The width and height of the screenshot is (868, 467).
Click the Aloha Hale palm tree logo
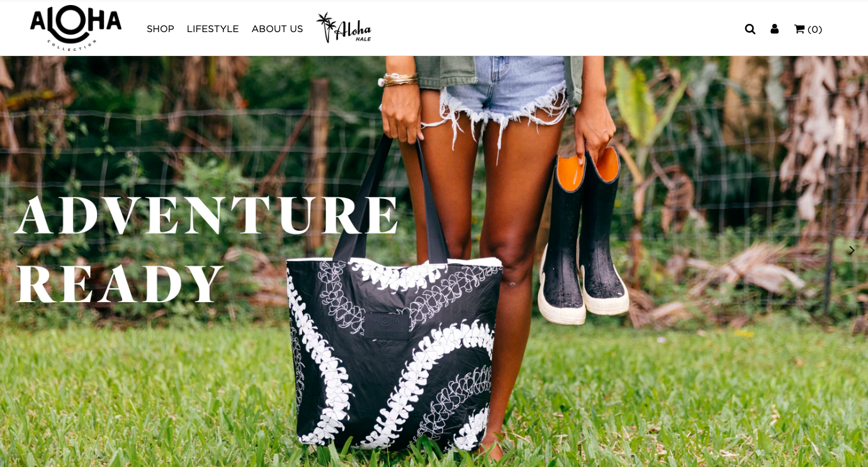(344, 28)
